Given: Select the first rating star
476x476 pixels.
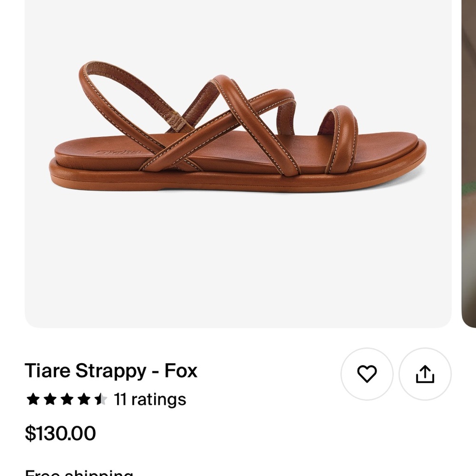Looking at the screenshot, I should [x=32, y=400].
